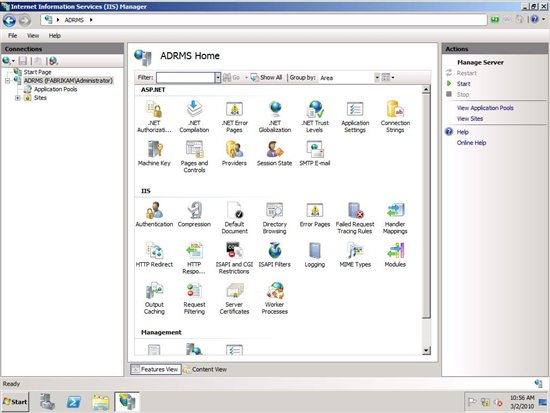The width and height of the screenshot is (550, 413).
Task: Open Providers feature
Action: point(234,153)
